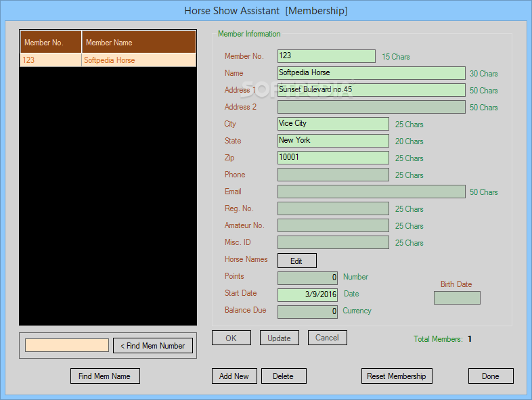The height and width of the screenshot is (400, 532).
Task: Open the Horse Names Edit button
Action: [x=297, y=261]
